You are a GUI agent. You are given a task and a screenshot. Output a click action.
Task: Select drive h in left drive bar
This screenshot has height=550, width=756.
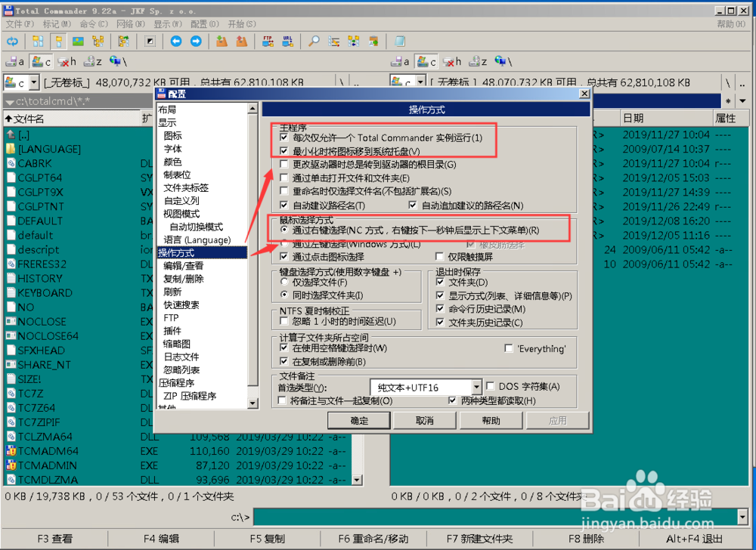click(x=67, y=62)
